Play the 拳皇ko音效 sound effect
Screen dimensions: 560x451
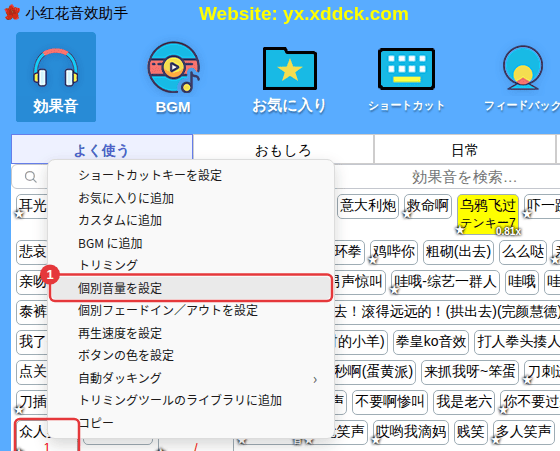(431, 342)
